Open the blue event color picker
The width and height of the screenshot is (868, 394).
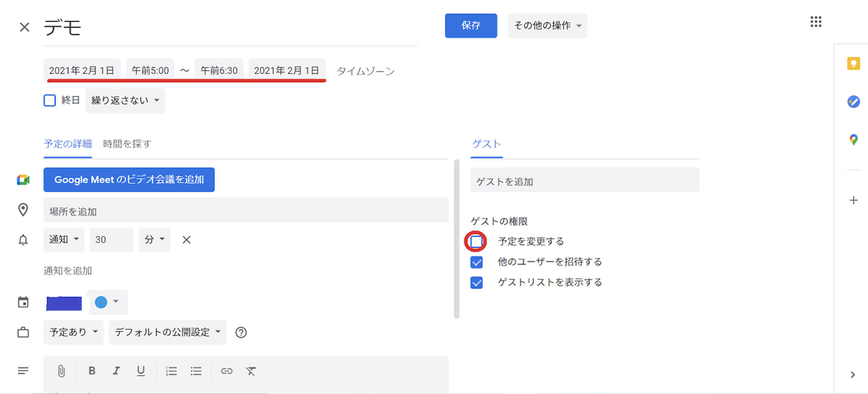tap(107, 302)
